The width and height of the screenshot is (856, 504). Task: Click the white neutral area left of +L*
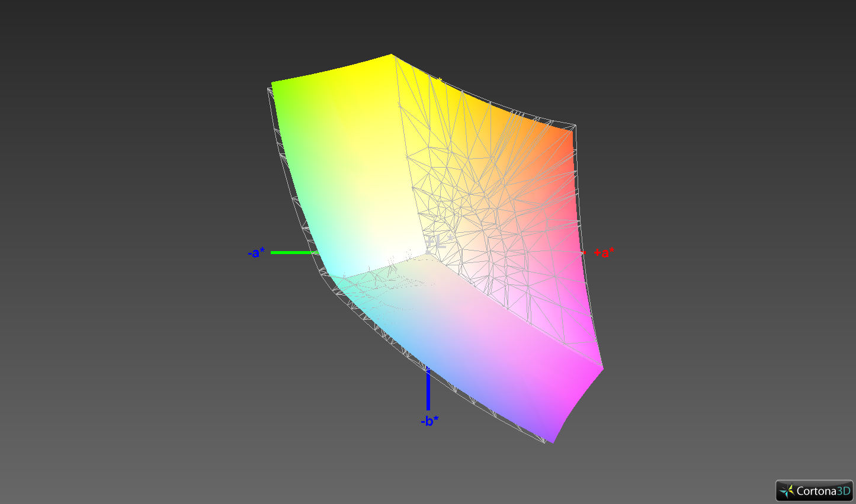coord(391,237)
